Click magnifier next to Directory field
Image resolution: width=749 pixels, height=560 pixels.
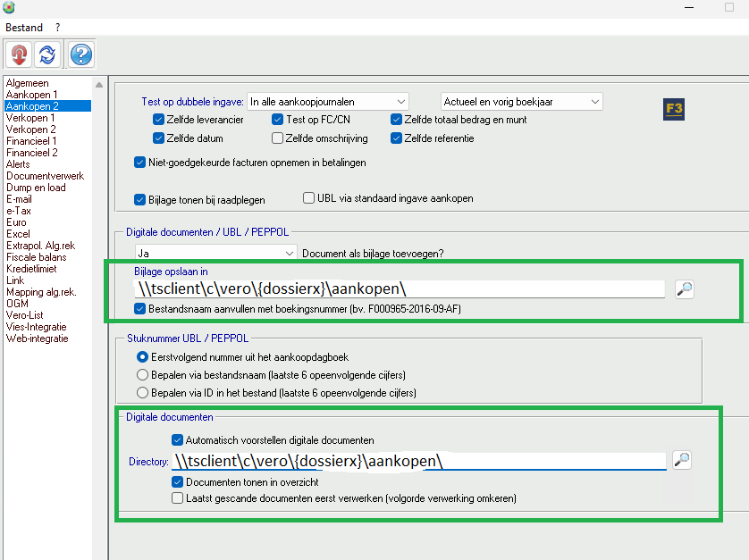[x=681, y=460]
